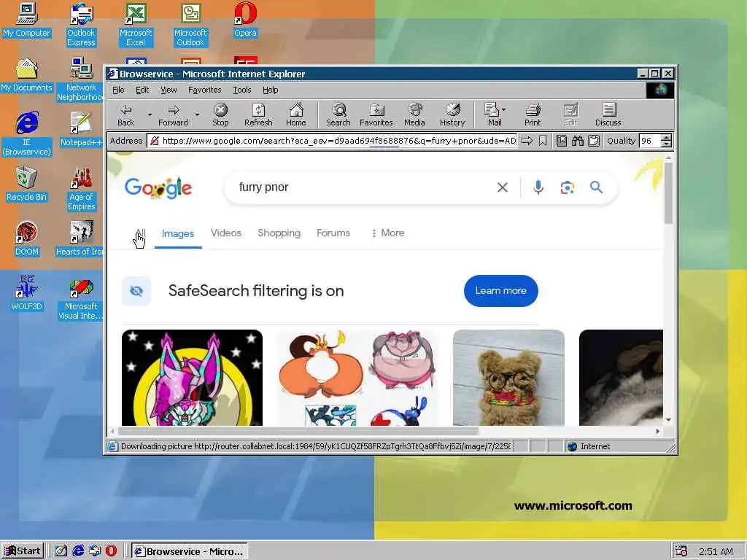Select the Notepad++ desktop shortcut
Viewport: 747px width, 560px height.
pyautogui.click(x=81, y=130)
